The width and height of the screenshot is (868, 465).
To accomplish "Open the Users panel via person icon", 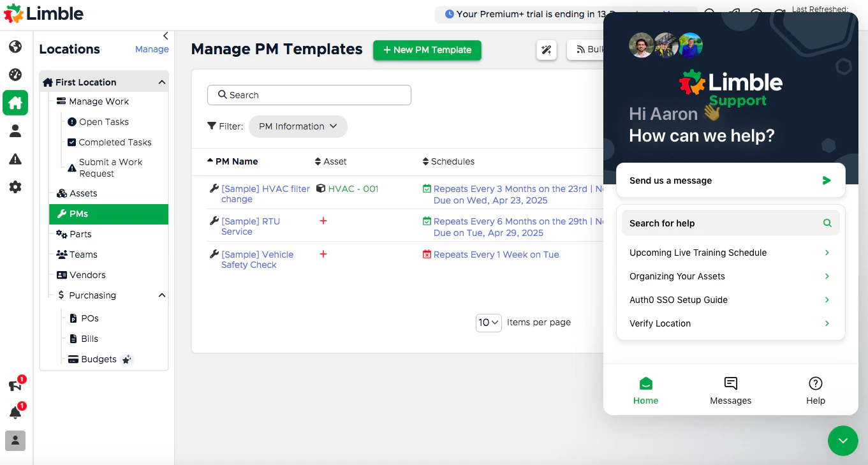I will (15, 131).
